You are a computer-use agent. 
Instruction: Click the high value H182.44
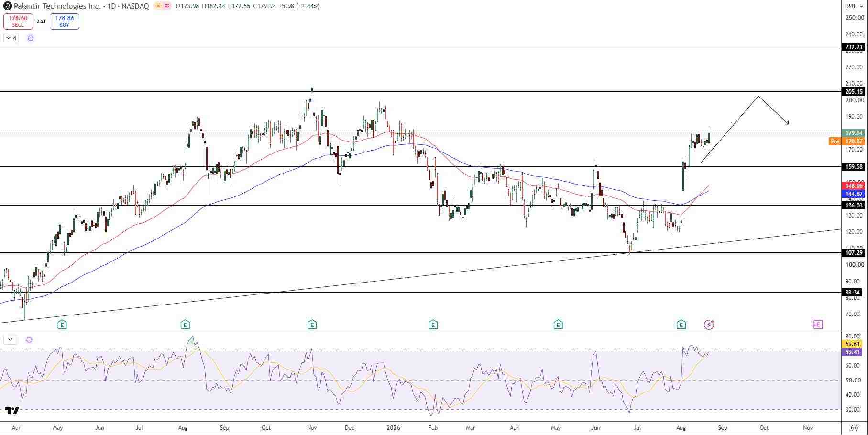click(214, 6)
